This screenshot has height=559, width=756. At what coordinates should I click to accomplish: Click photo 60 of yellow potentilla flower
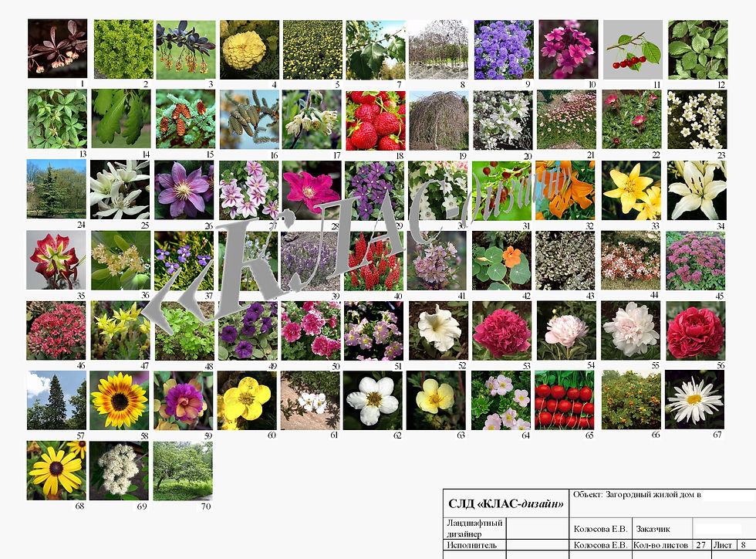pyautogui.click(x=247, y=401)
